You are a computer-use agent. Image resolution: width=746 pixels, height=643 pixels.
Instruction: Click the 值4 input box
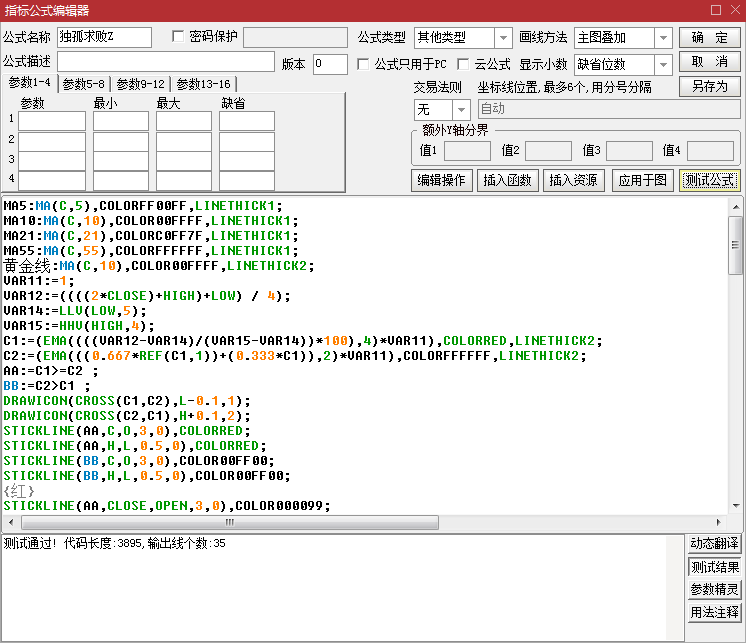click(710, 151)
